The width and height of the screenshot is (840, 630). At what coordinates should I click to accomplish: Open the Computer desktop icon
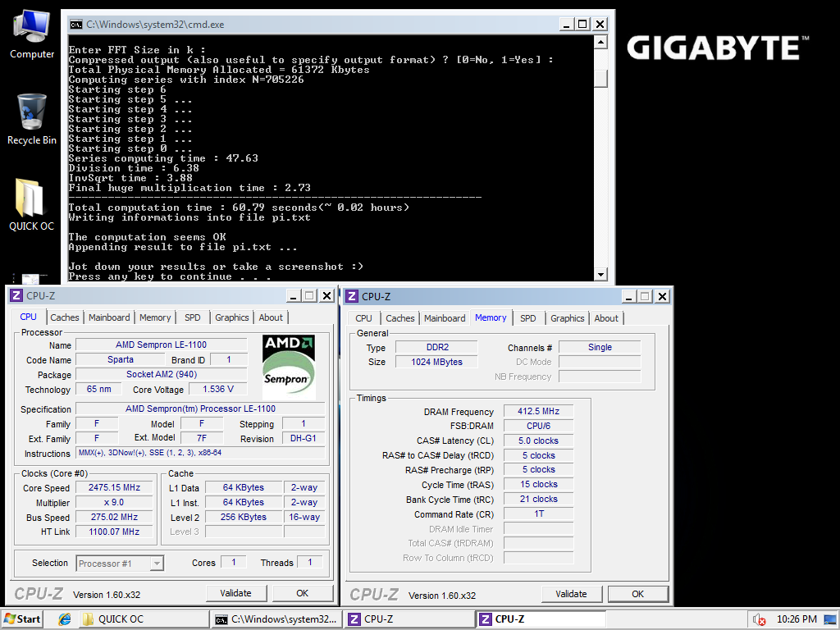click(32, 34)
